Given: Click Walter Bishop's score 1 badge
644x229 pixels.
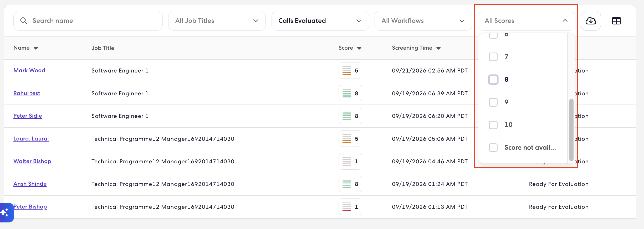Looking at the screenshot, I should coord(350,161).
